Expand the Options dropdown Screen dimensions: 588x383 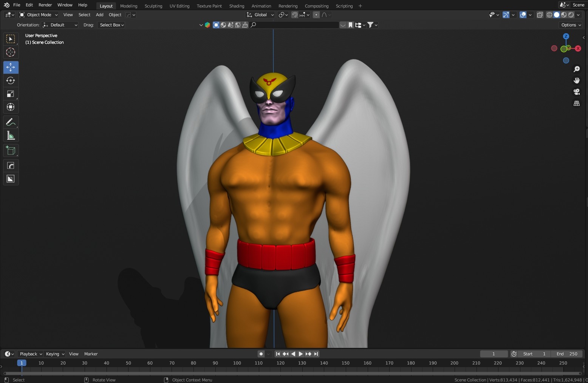[571, 25]
